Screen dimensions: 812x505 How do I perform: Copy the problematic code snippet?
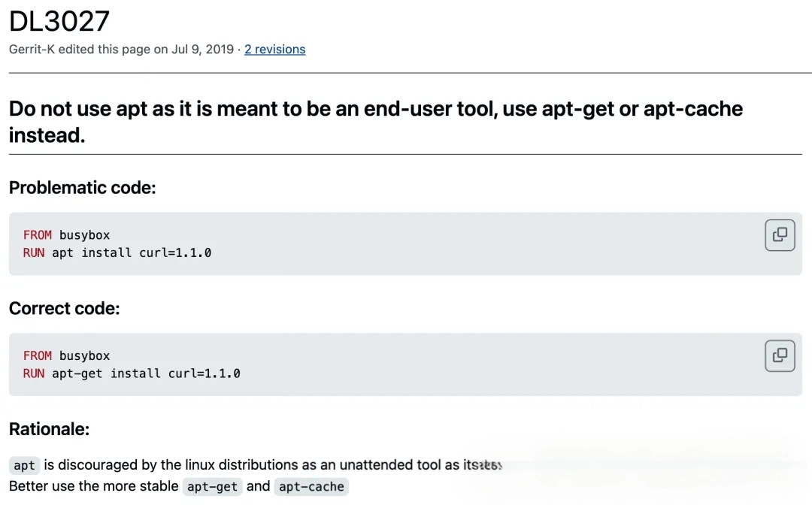780,234
